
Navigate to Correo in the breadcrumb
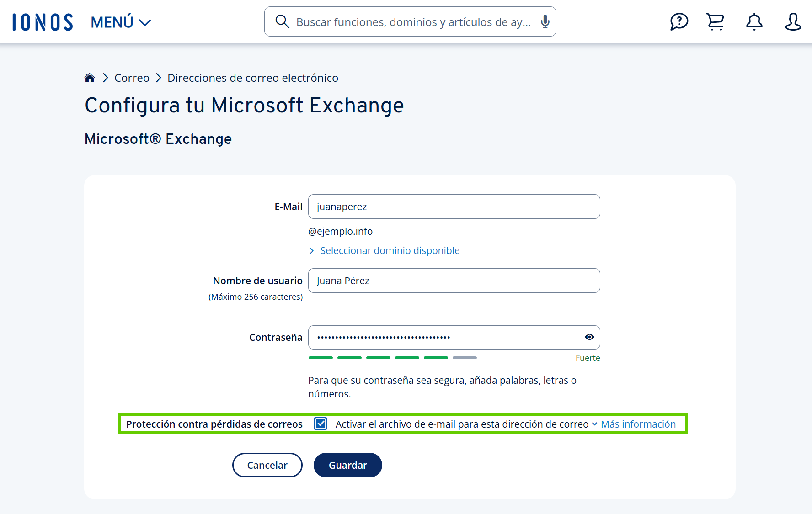click(132, 78)
